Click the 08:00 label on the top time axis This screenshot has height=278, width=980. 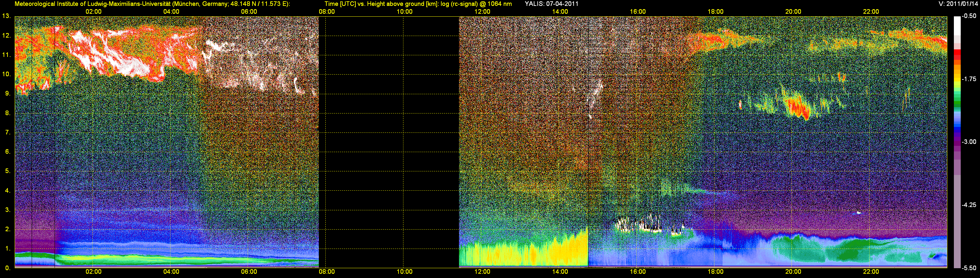[x=327, y=11]
